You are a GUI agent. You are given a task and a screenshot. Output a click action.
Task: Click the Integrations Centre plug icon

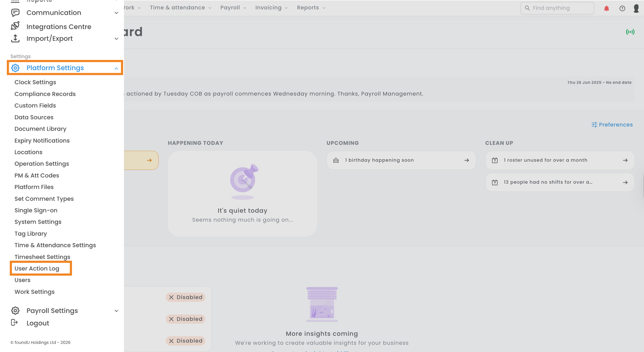point(15,26)
